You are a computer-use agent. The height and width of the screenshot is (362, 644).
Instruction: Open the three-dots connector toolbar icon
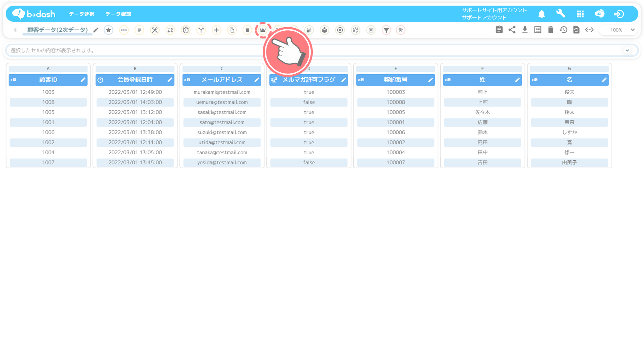click(124, 30)
